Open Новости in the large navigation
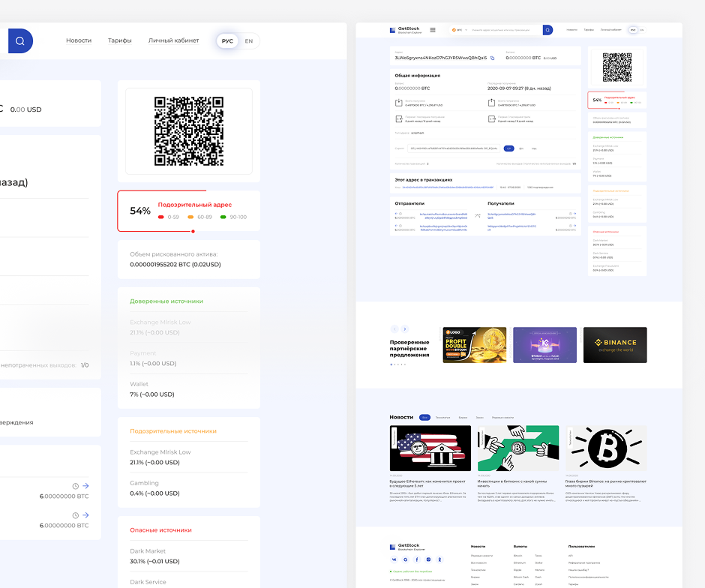 click(x=79, y=40)
